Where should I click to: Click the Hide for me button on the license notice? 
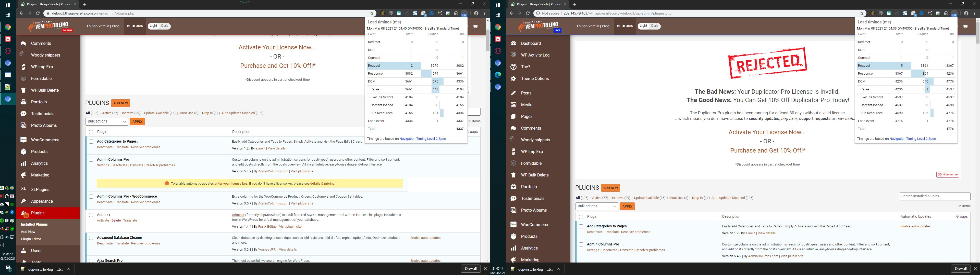947,175
